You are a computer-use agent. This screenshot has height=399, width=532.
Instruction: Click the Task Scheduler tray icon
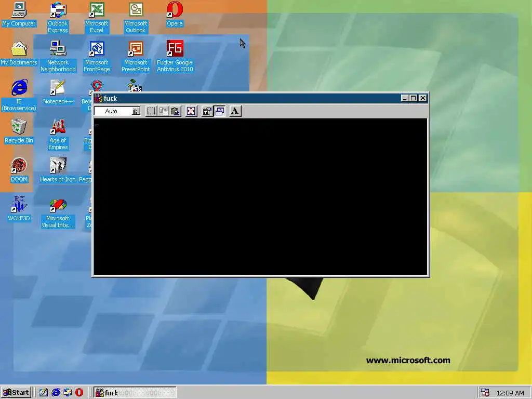coord(485,393)
